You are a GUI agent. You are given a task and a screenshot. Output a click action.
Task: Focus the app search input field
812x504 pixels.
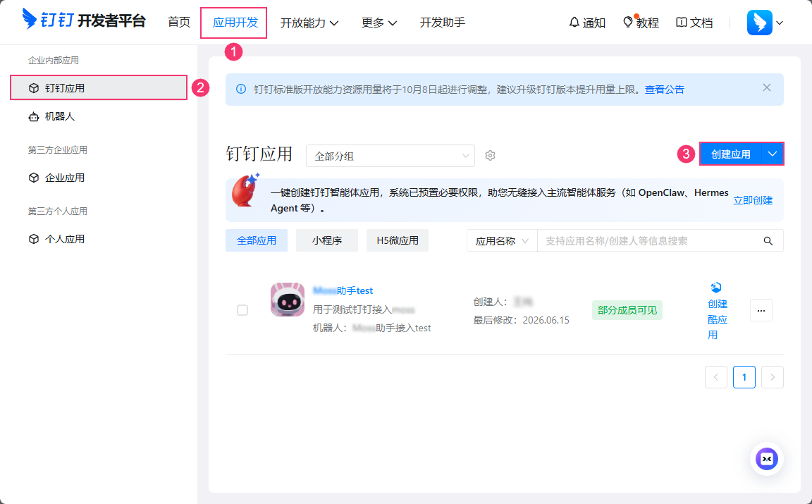(646, 241)
